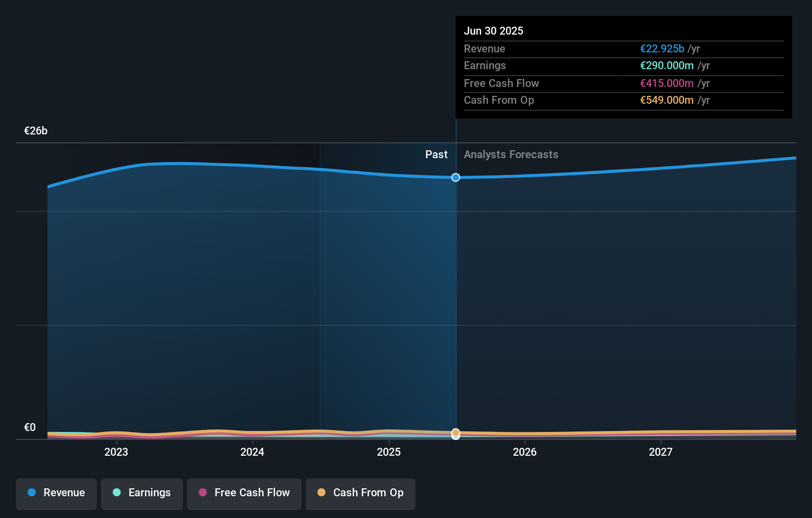Click the Jun 30 2025 tooltip header
Image resolution: width=812 pixels, height=518 pixels.
pyautogui.click(x=494, y=31)
